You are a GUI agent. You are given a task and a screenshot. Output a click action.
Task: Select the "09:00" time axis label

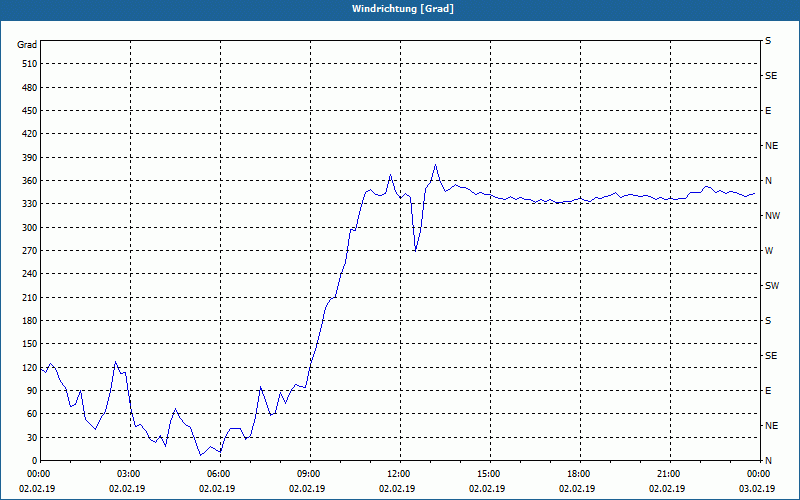coord(310,474)
